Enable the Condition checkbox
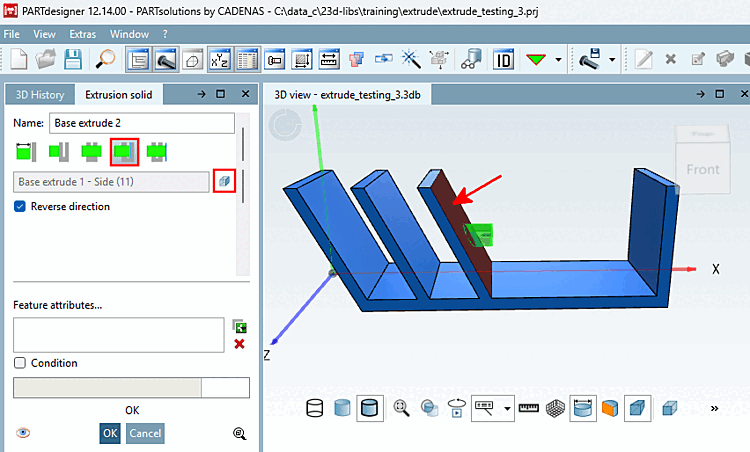Viewport: 750px width, 452px height. (x=20, y=363)
